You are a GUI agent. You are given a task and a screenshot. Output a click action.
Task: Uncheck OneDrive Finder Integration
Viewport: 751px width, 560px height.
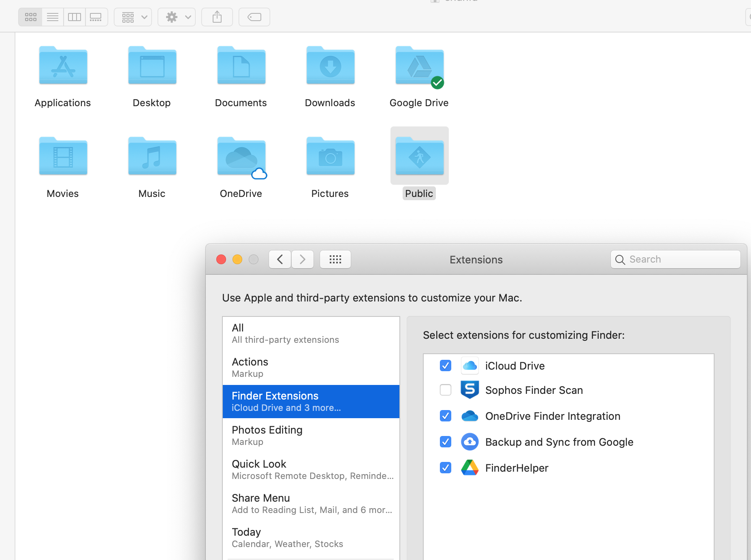click(x=446, y=416)
